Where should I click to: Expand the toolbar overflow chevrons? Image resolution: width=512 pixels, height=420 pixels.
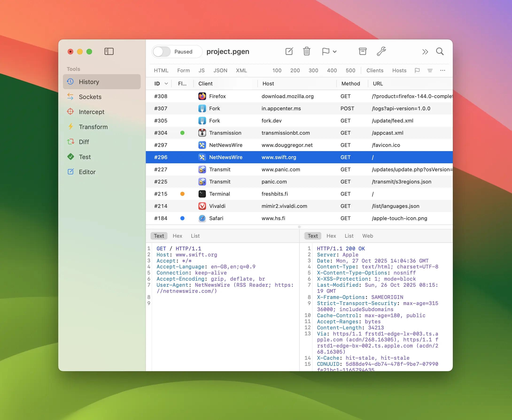coord(425,52)
